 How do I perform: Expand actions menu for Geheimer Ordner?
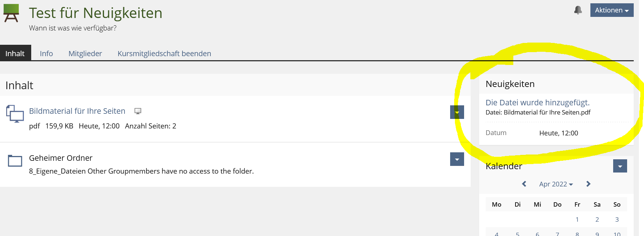coord(457,159)
